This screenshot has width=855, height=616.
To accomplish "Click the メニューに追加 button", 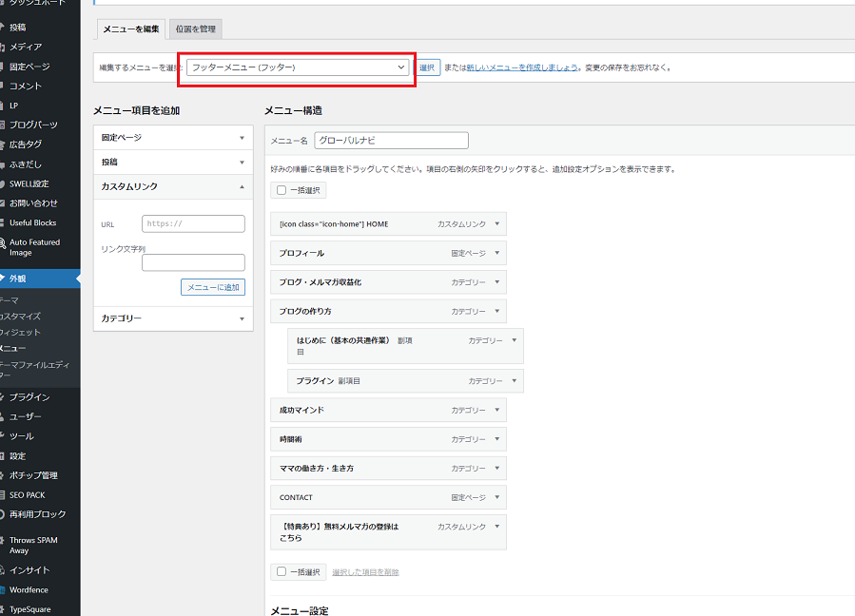I will click(x=213, y=287).
